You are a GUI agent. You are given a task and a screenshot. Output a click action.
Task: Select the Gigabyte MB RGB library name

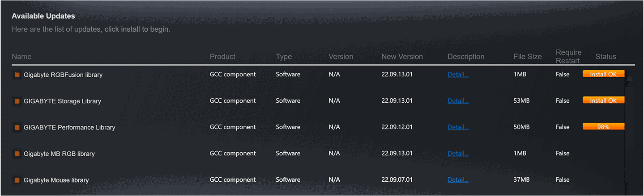coord(59,154)
